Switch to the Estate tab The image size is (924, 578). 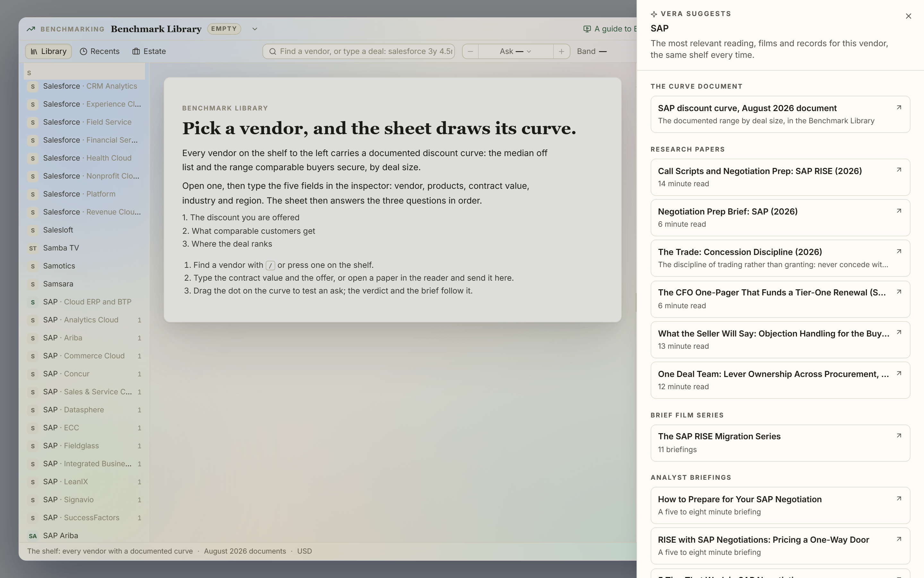point(149,51)
